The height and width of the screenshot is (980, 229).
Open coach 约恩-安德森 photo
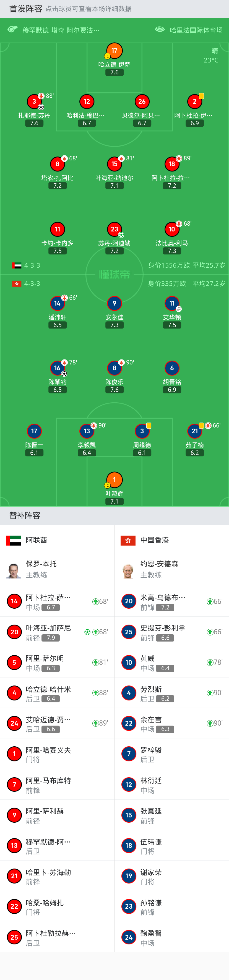click(128, 570)
